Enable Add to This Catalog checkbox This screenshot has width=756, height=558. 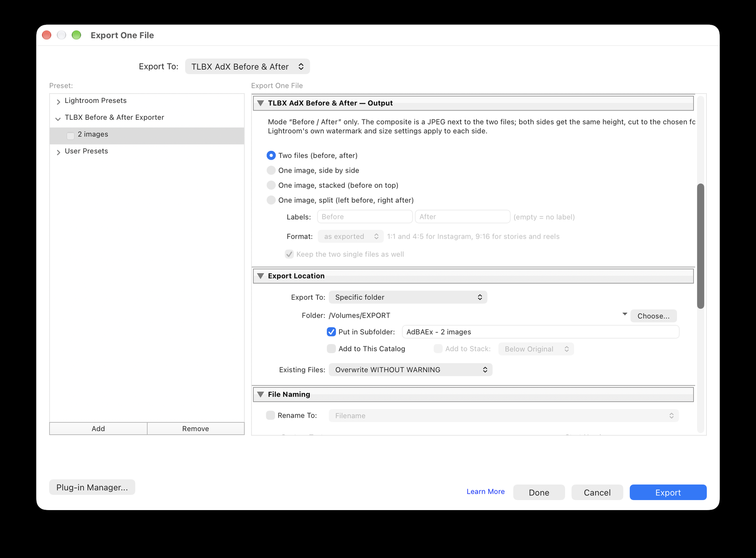pyautogui.click(x=331, y=349)
